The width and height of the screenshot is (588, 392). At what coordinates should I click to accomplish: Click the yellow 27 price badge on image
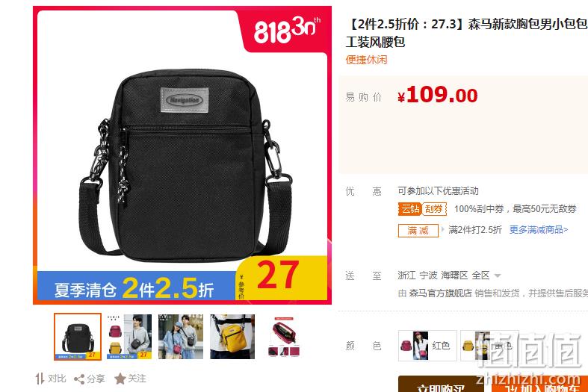281,277
